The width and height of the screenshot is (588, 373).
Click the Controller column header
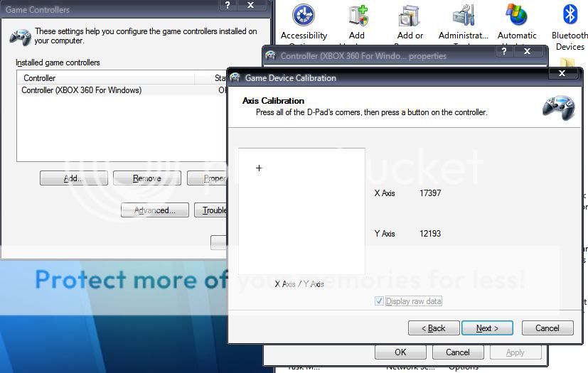click(106, 78)
